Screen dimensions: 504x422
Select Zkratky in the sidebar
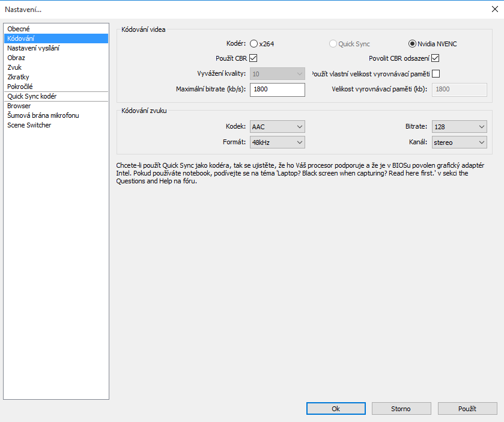pyautogui.click(x=18, y=77)
